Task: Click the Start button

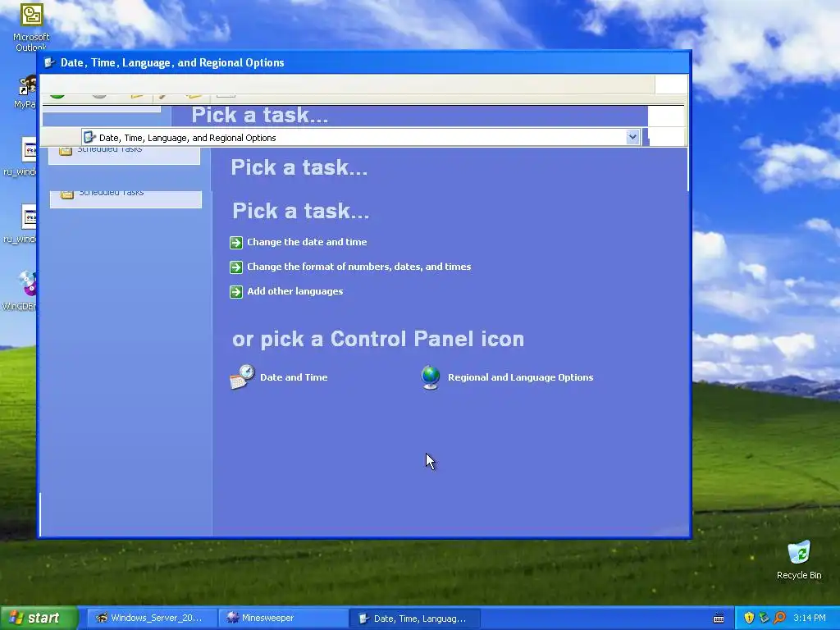Action: [39, 619]
